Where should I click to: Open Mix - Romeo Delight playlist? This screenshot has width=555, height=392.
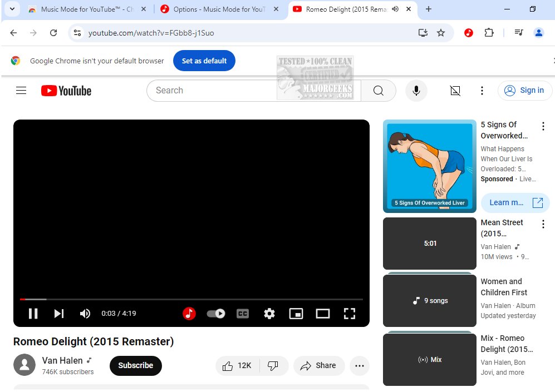click(507, 344)
